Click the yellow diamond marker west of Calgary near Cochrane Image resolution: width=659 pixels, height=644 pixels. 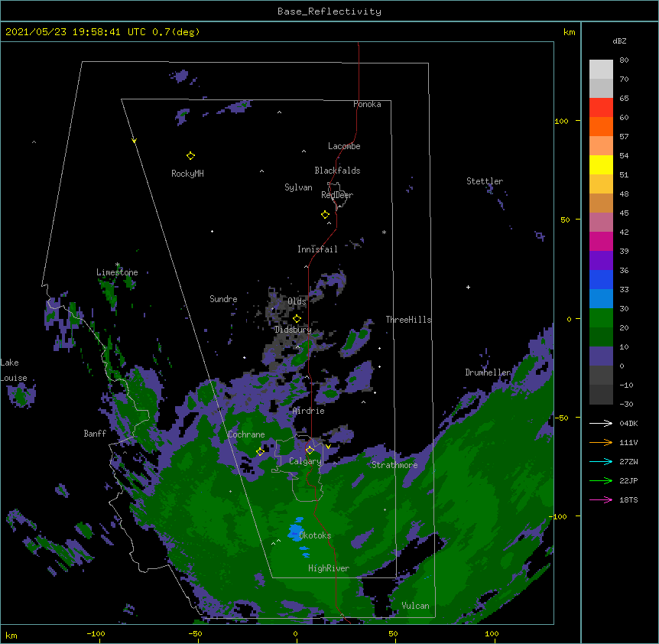click(x=260, y=451)
